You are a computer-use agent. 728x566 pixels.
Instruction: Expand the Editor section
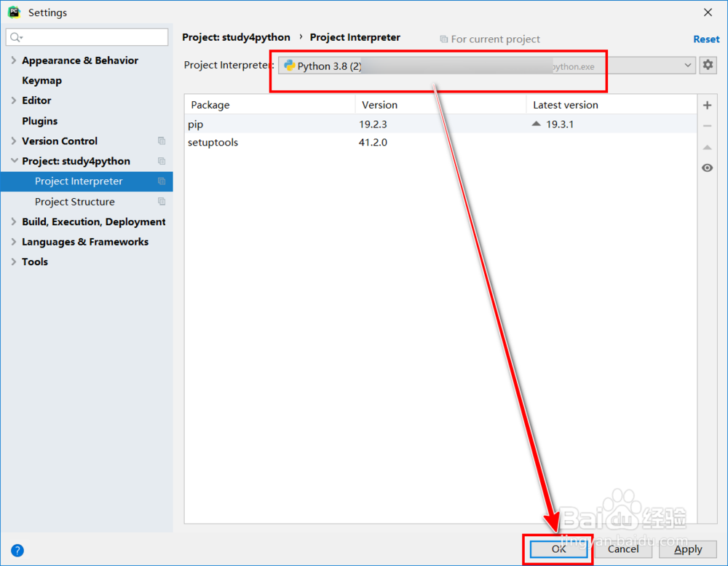coord(13,101)
